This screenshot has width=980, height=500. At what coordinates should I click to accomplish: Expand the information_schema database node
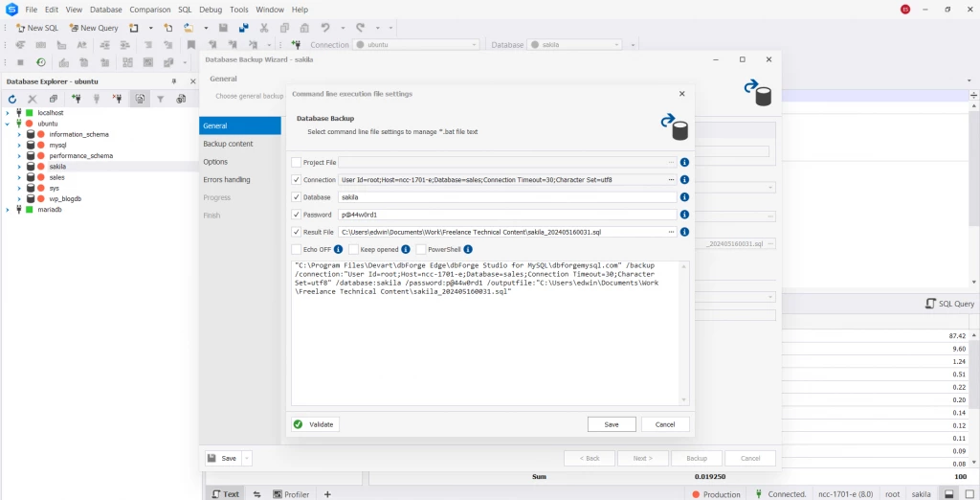[x=19, y=134]
